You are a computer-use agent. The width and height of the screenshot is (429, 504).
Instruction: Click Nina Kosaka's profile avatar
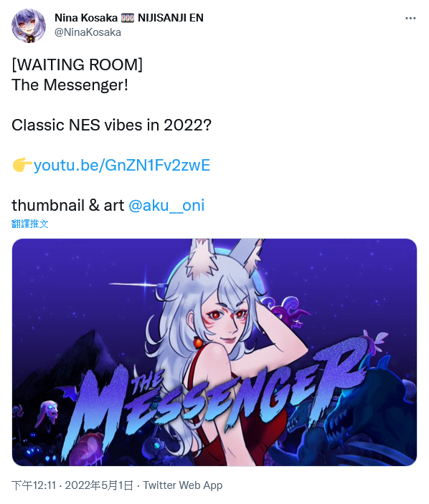[x=28, y=26]
